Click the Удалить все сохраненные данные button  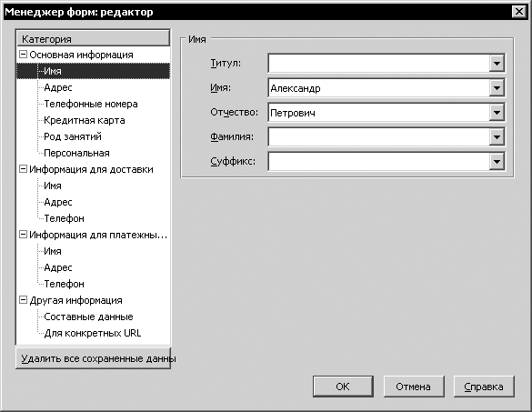tap(94, 358)
